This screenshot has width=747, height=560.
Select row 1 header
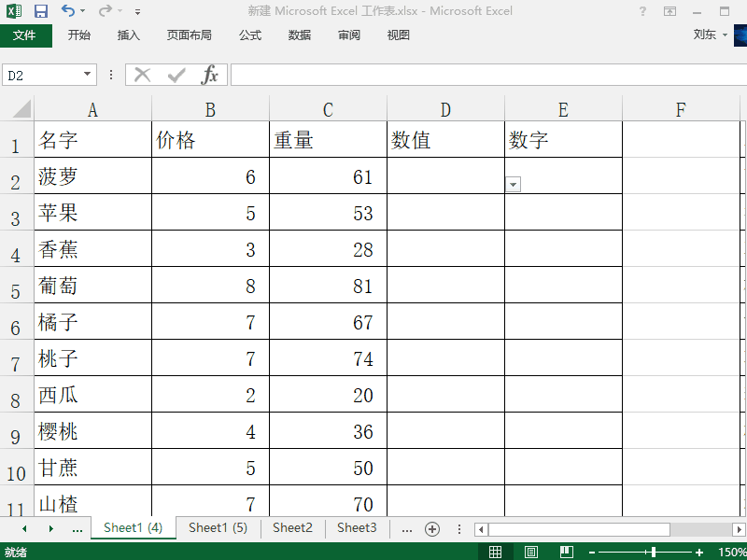(x=16, y=140)
